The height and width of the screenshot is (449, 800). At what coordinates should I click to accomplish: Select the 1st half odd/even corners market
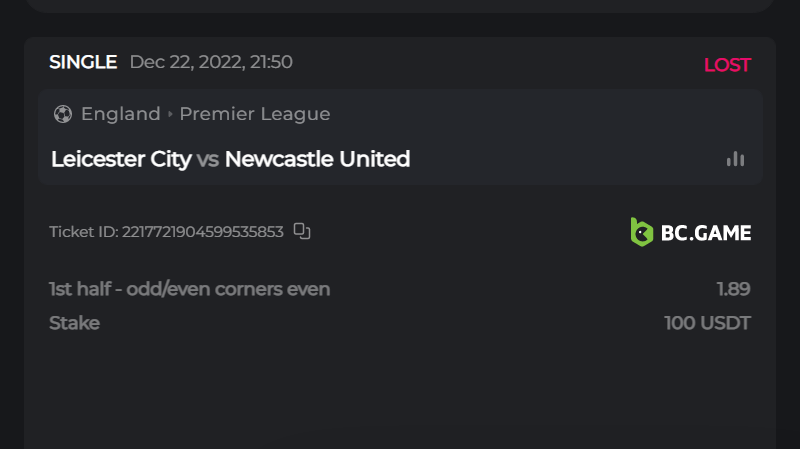click(189, 290)
